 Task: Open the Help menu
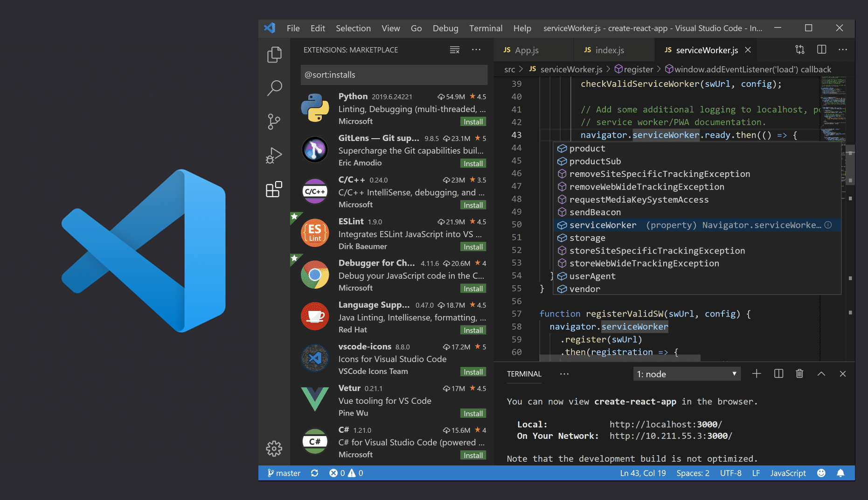[x=522, y=28]
